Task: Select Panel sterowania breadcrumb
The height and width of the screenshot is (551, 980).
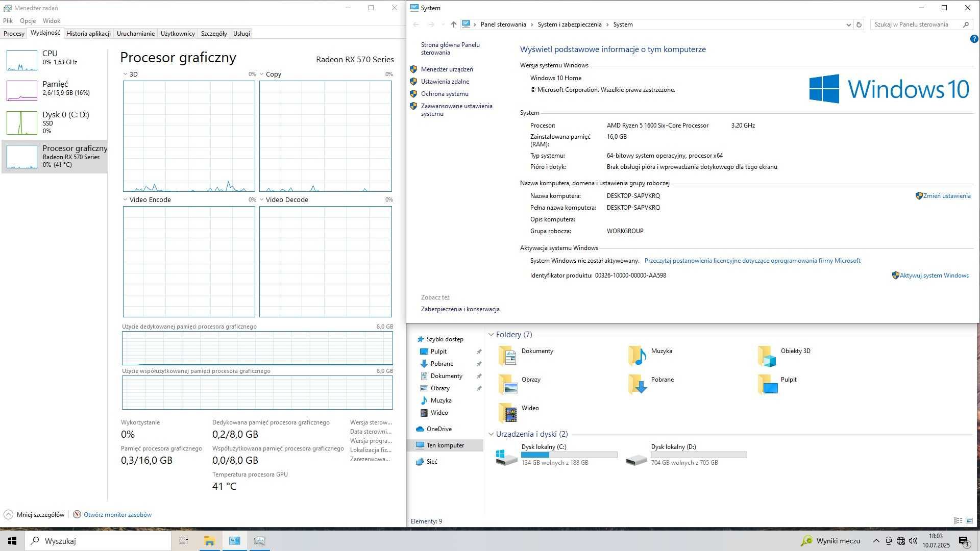Action: click(x=503, y=24)
